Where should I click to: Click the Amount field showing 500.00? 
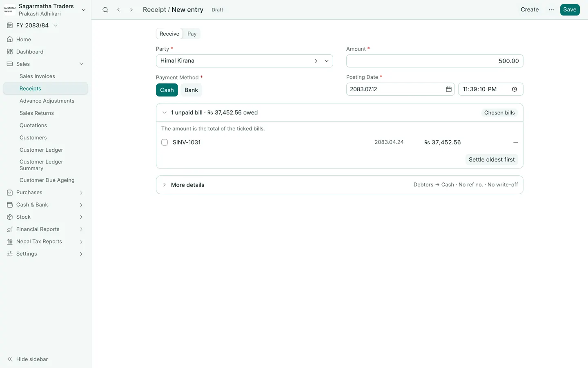pyautogui.click(x=434, y=61)
